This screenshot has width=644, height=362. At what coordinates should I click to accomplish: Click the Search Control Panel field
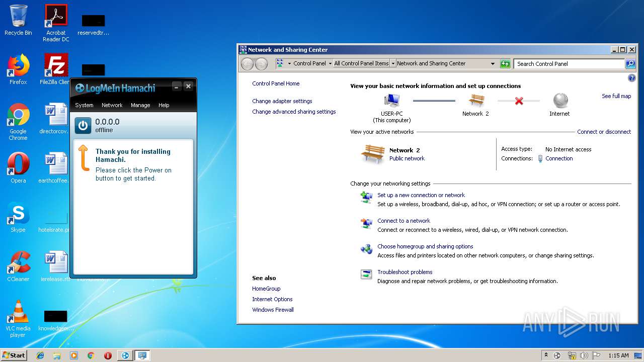click(x=570, y=64)
